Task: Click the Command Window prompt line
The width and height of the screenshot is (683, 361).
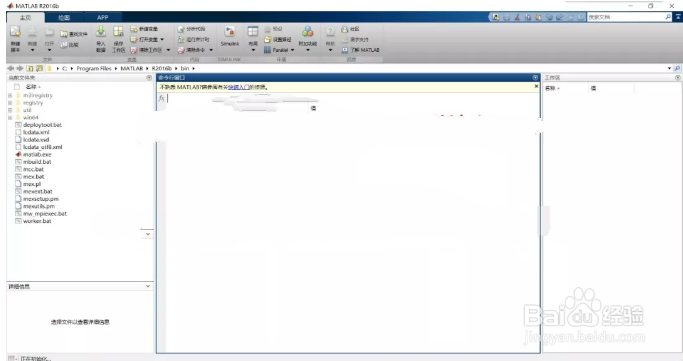Action: point(353,98)
